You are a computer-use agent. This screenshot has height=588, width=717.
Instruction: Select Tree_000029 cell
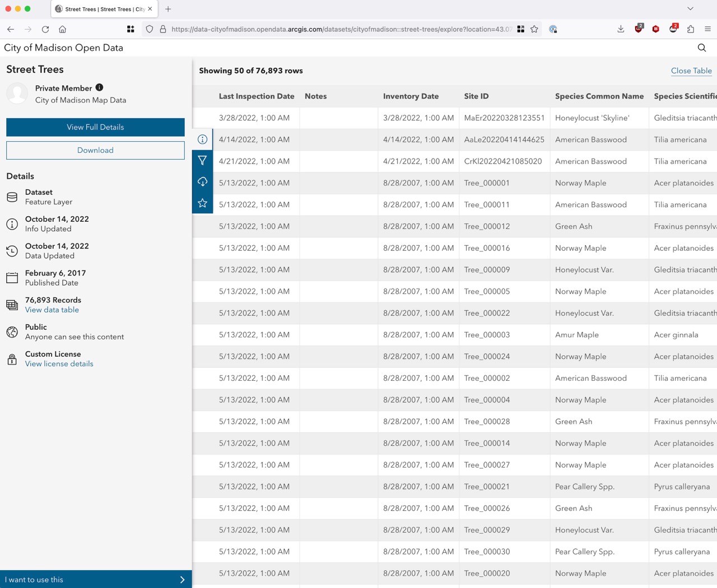click(x=505, y=530)
